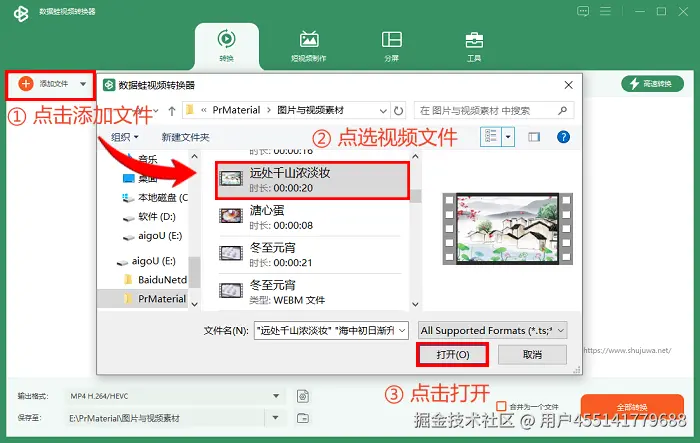Select 冬至元宵 WEBM file
Screen dimensions: 700x443
tap(310, 292)
